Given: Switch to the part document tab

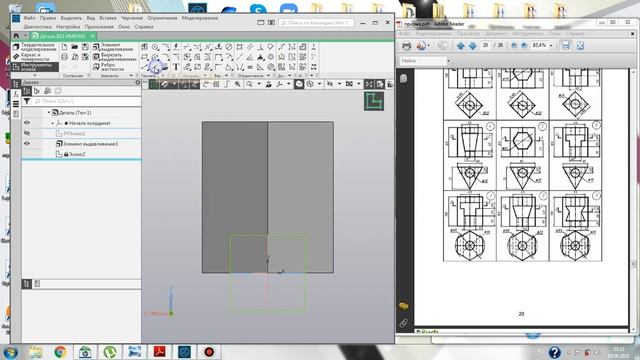Looking at the screenshot, I should pyautogui.click(x=63, y=36).
